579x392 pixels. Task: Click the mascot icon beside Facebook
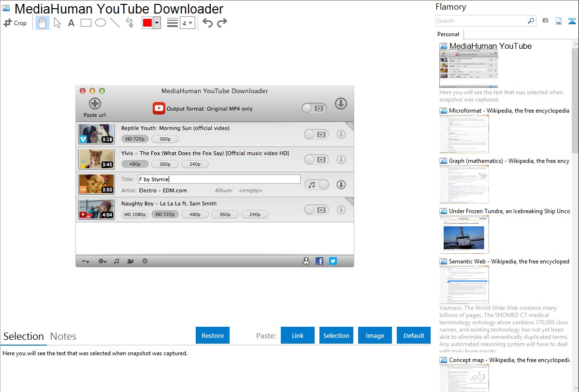point(306,261)
